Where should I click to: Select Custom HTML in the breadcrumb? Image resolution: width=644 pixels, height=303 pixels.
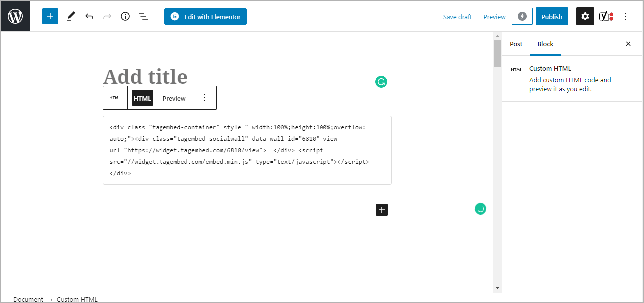(x=77, y=299)
